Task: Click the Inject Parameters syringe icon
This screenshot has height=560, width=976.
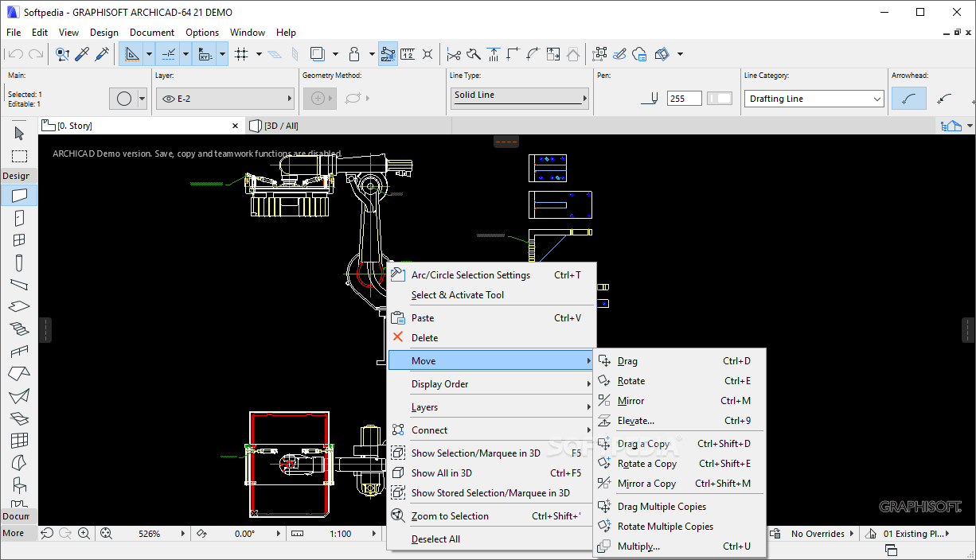Action: (x=102, y=54)
